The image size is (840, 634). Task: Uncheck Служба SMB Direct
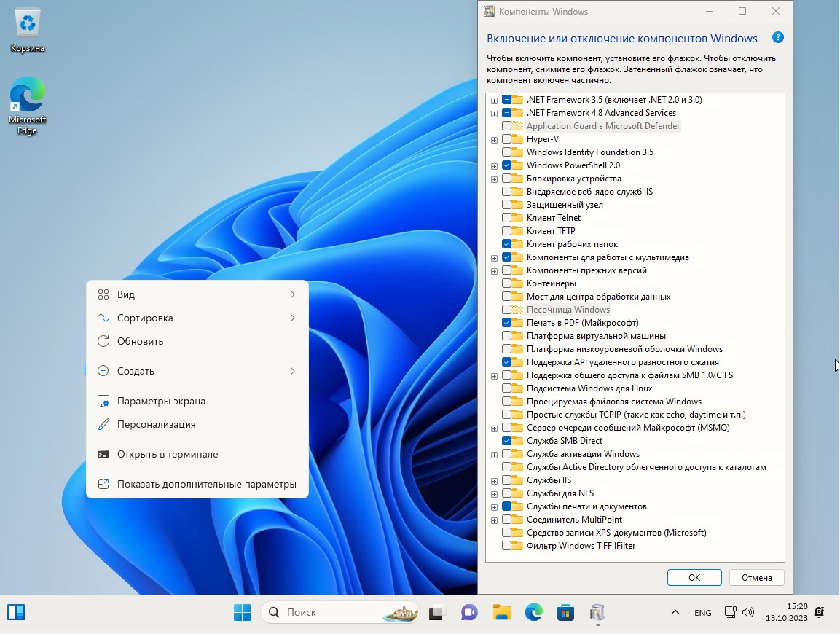pos(506,441)
